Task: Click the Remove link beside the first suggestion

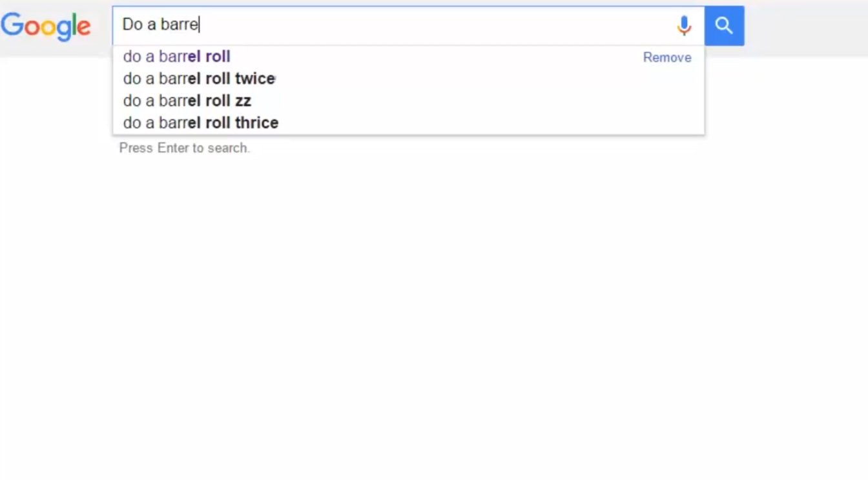Action: point(666,57)
